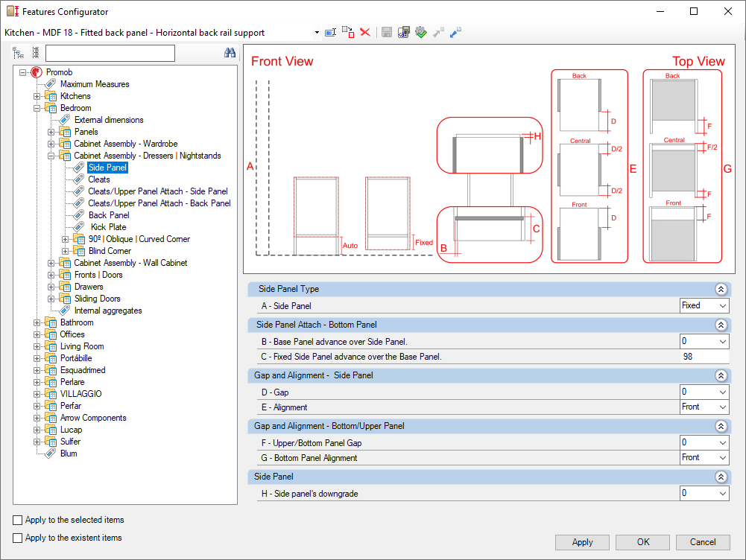
Task: Click the Cancel button
Action: point(703,542)
